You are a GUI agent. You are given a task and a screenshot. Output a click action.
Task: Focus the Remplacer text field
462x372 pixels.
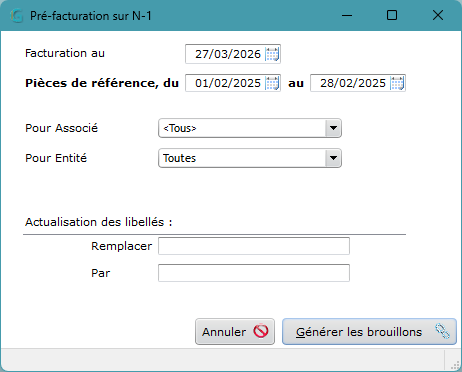(x=254, y=246)
